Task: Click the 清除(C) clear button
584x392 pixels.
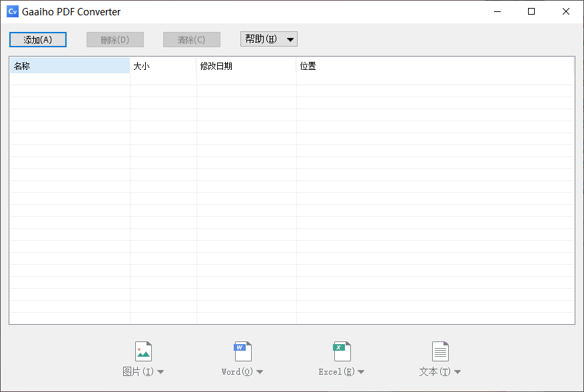Action: [x=191, y=39]
